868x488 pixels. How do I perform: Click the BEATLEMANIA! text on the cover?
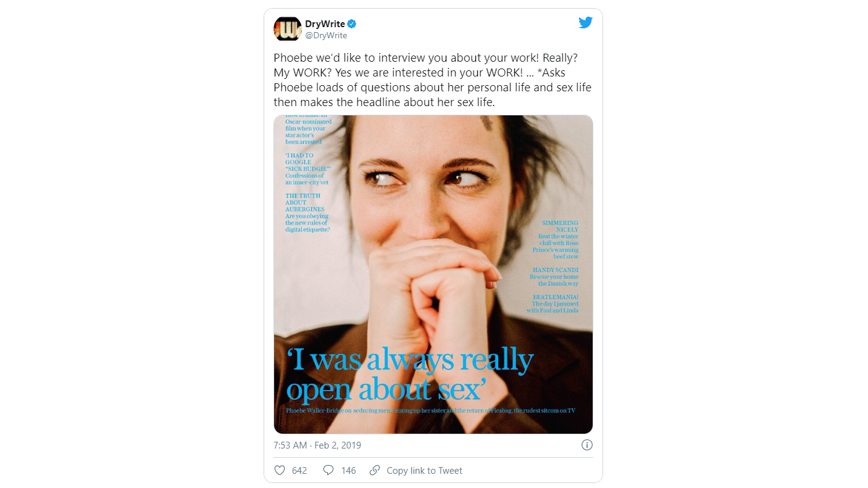click(556, 297)
